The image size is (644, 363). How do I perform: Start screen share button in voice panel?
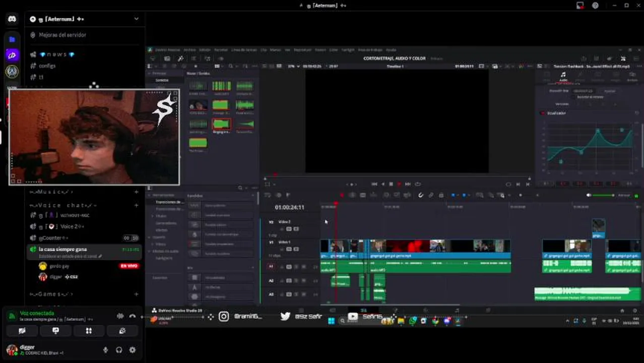click(55, 331)
